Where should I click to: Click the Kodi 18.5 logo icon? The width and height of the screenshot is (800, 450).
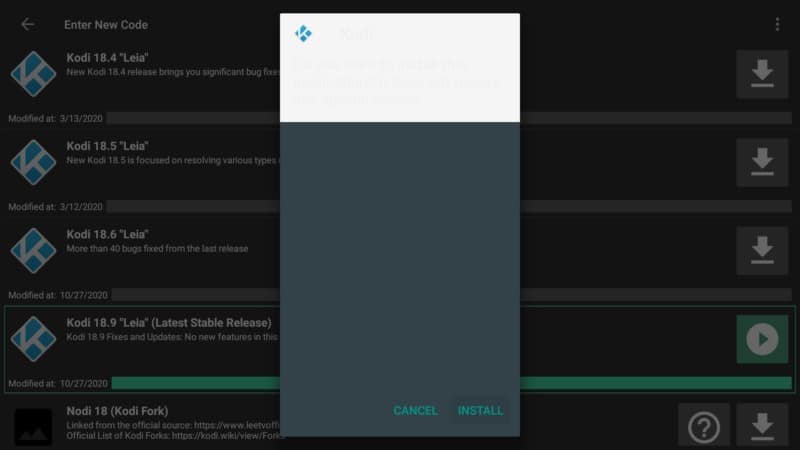[33, 162]
